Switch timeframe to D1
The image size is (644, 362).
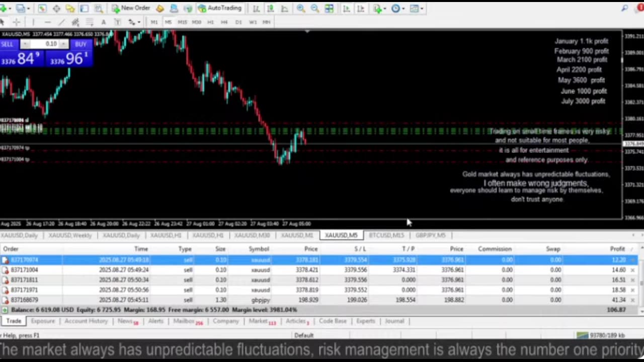coord(238,22)
